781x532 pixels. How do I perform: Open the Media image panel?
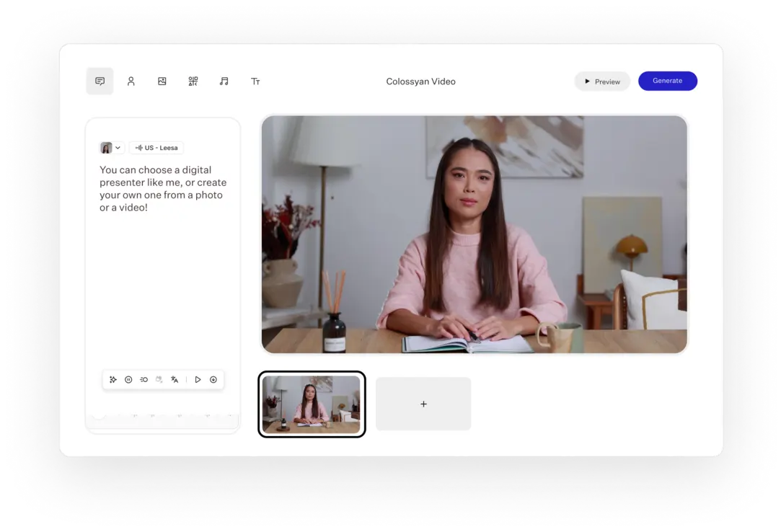162,81
